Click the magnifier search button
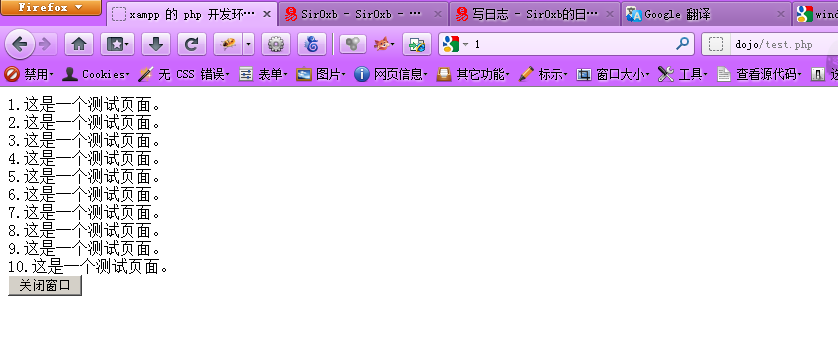 [682, 44]
